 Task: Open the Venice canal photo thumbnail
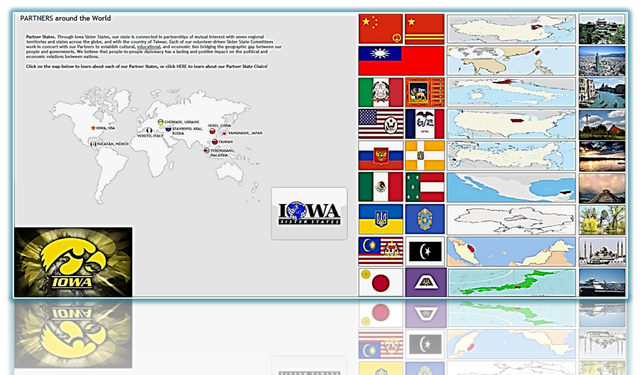click(602, 93)
